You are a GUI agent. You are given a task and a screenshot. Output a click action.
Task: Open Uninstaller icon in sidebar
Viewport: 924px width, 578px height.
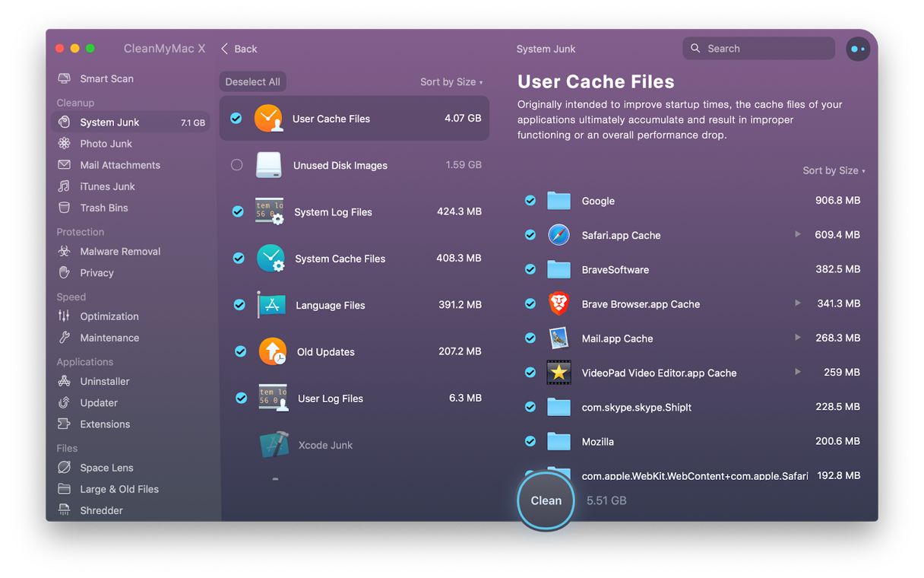point(65,381)
